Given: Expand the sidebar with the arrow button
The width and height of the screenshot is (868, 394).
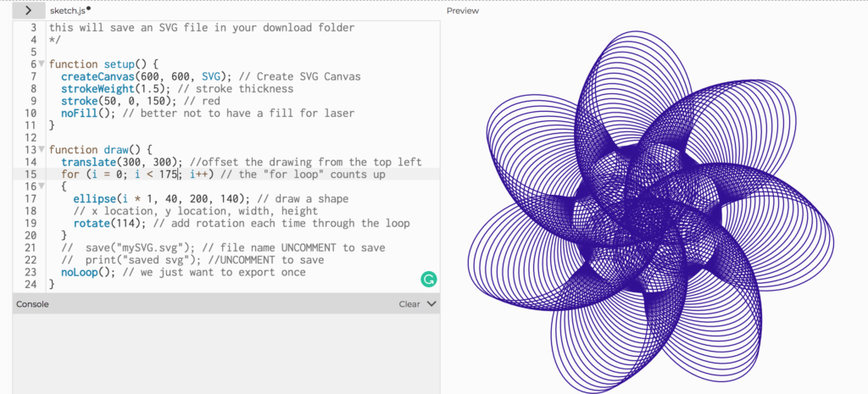Looking at the screenshot, I should click(x=31, y=10).
